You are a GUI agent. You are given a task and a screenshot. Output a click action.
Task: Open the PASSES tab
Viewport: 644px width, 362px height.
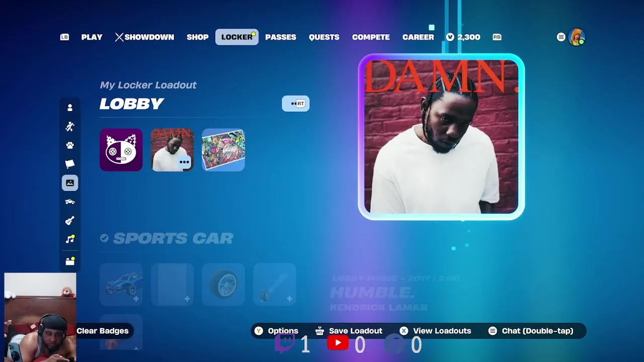coord(281,37)
